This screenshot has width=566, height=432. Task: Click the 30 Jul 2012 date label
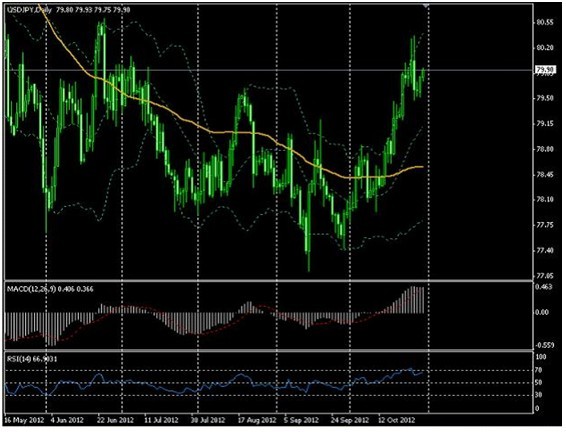208,420
